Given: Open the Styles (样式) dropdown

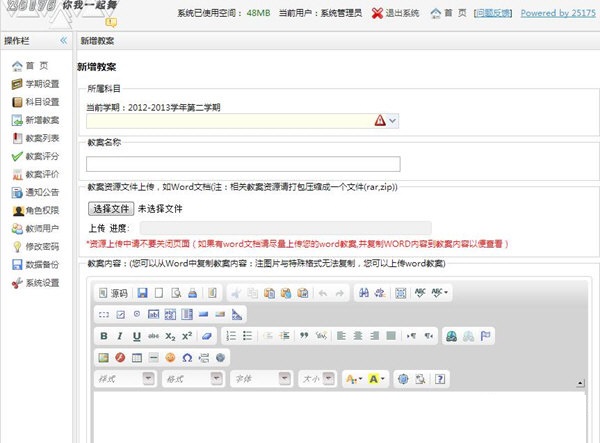Looking at the screenshot, I should (125, 379).
